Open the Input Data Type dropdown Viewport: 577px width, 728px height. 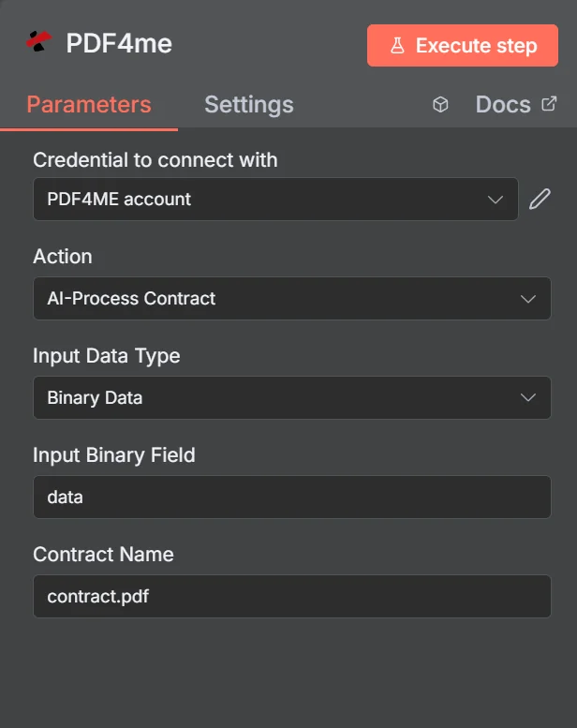click(292, 398)
